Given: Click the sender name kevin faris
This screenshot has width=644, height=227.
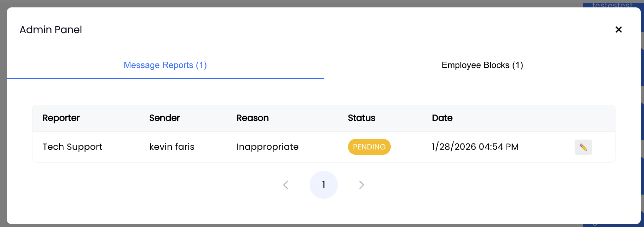Looking at the screenshot, I should [x=172, y=147].
